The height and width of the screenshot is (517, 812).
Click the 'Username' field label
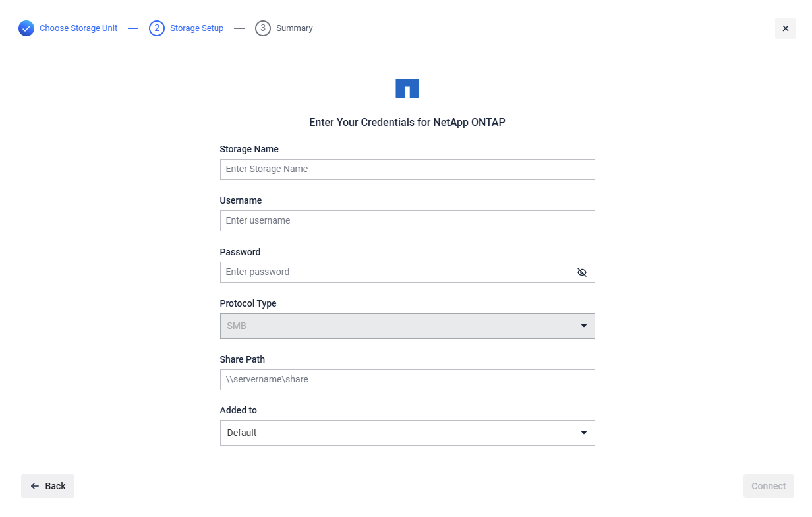[x=241, y=200]
